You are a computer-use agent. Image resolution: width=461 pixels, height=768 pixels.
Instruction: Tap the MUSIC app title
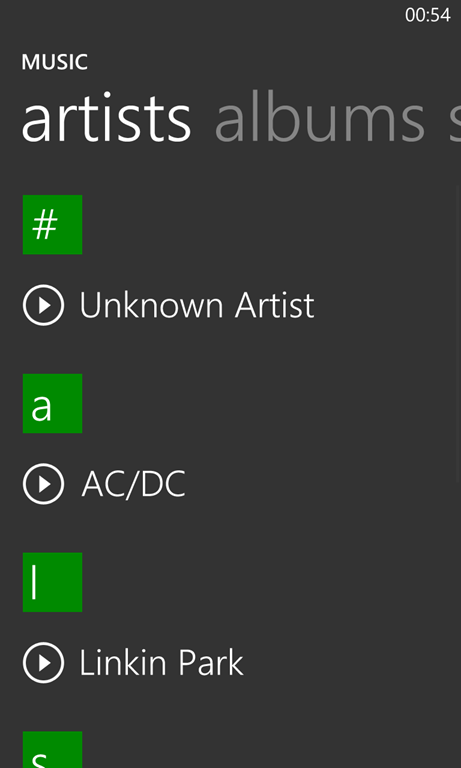pos(54,62)
